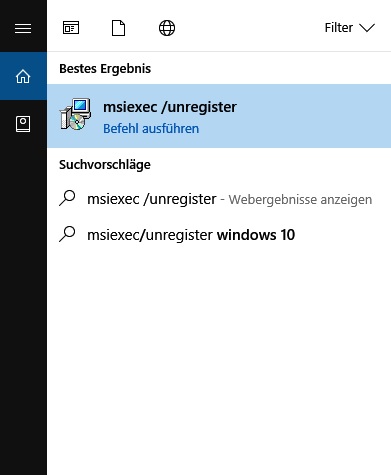Run the msiexec /unregister best result
This screenshot has height=475, width=391.
(219, 116)
